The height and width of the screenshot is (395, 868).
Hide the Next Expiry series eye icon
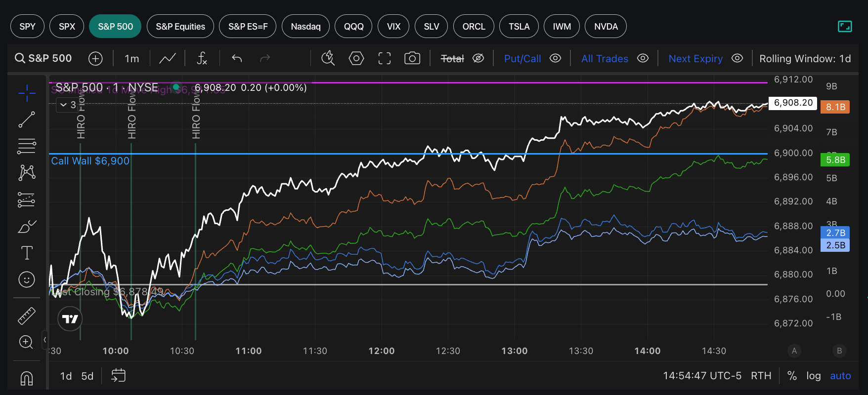[737, 58]
